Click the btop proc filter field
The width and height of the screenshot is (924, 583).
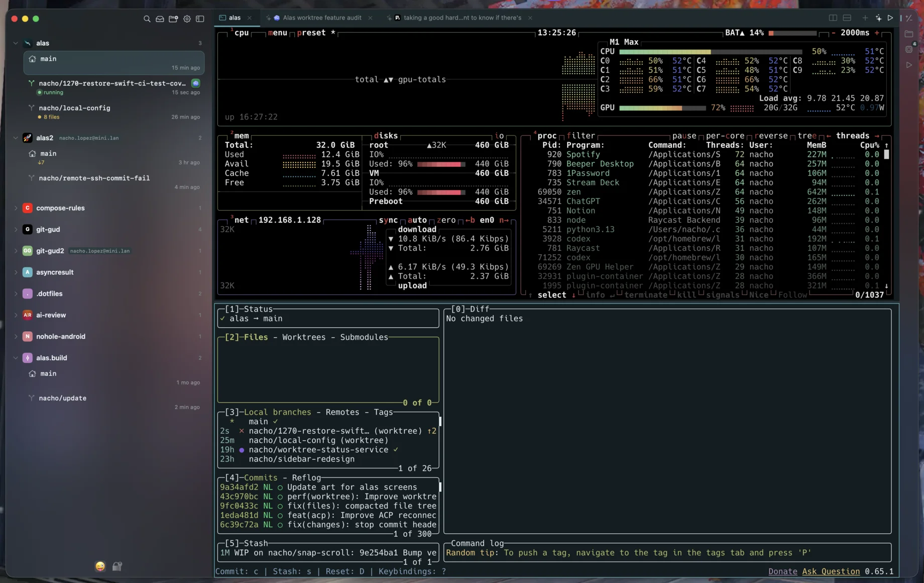click(581, 136)
